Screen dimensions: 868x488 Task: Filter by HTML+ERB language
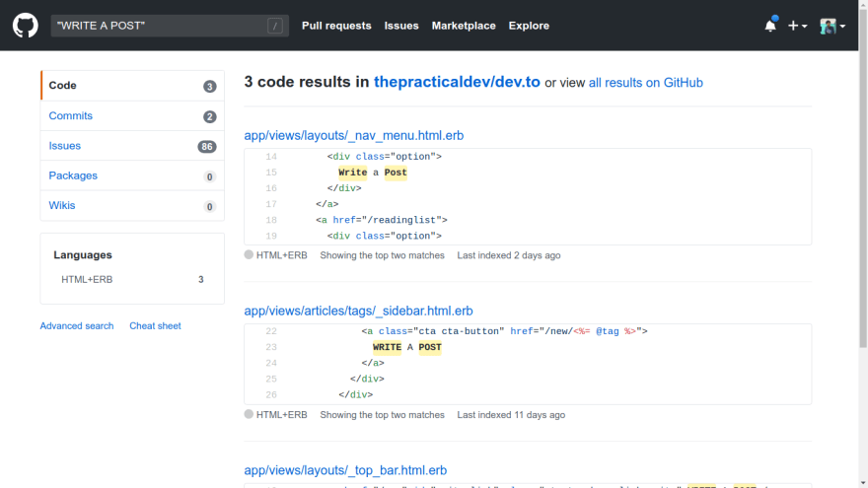(132, 279)
